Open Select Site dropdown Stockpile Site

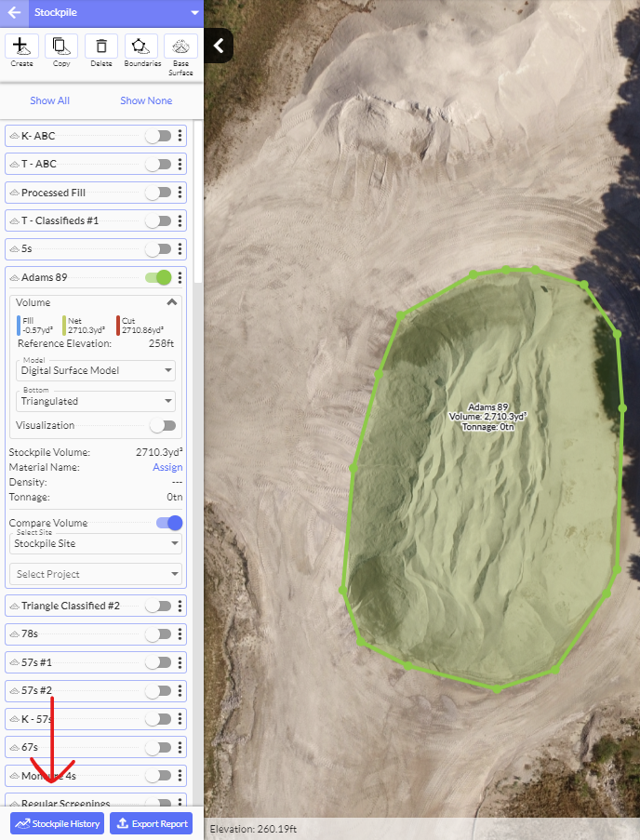[96, 543]
